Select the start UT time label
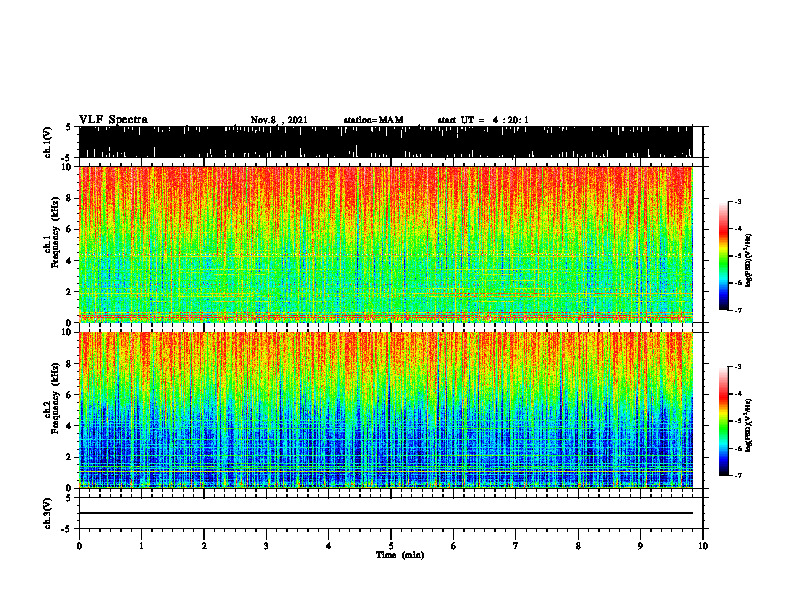 pos(483,120)
